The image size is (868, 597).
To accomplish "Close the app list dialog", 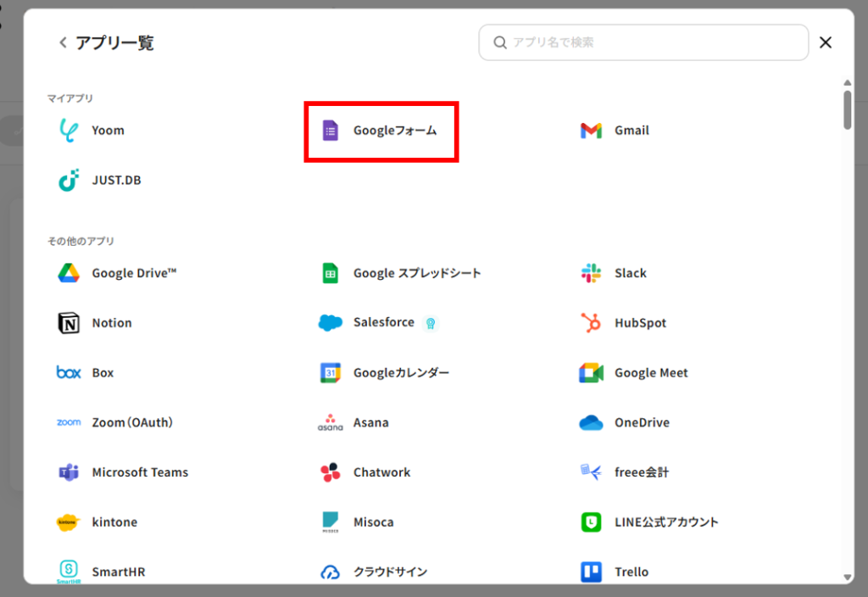I will pos(826,42).
